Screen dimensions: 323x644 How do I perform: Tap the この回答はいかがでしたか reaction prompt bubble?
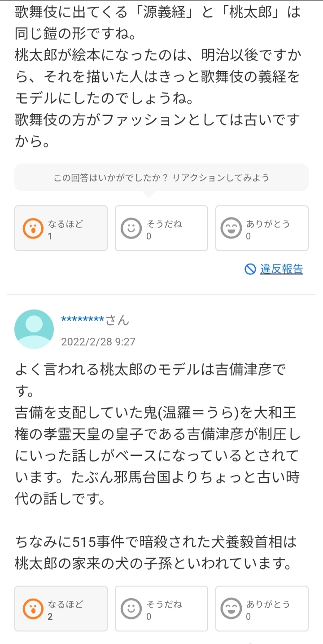(161, 178)
